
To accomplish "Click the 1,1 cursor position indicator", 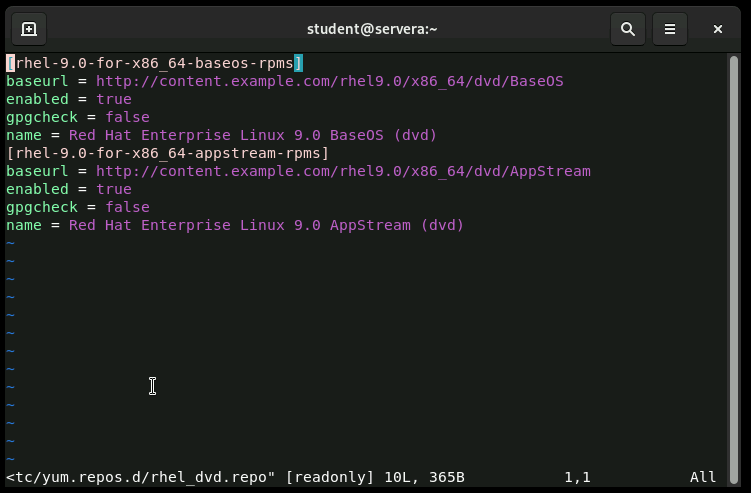I will point(577,477).
